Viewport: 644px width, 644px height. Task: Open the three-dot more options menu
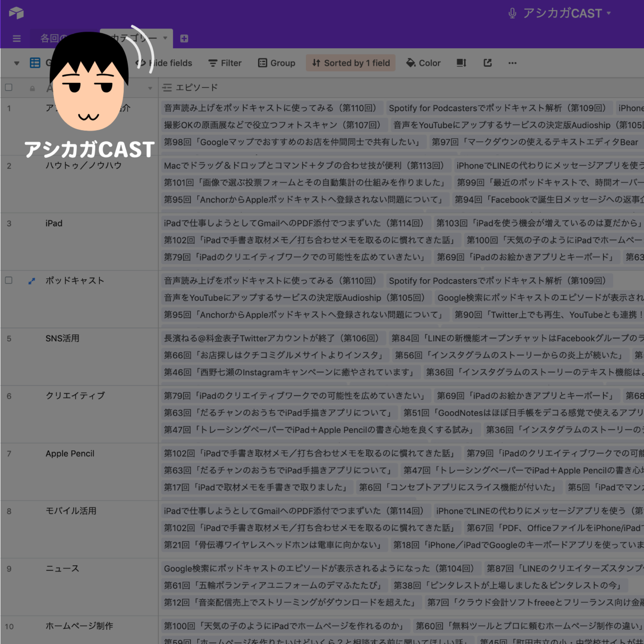(512, 63)
